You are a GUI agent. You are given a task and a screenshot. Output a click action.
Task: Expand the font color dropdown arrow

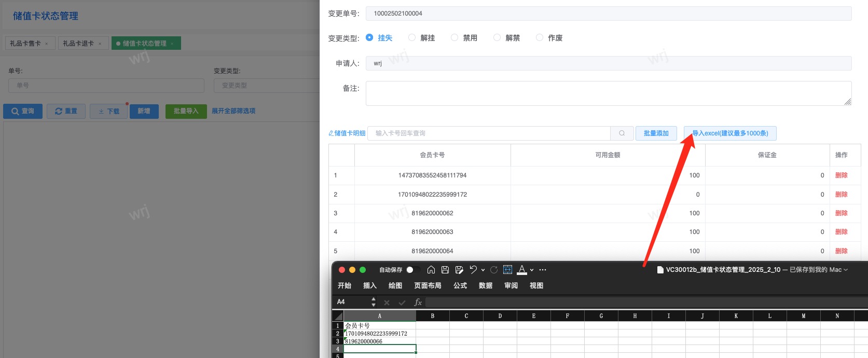(x=532, y=270)
